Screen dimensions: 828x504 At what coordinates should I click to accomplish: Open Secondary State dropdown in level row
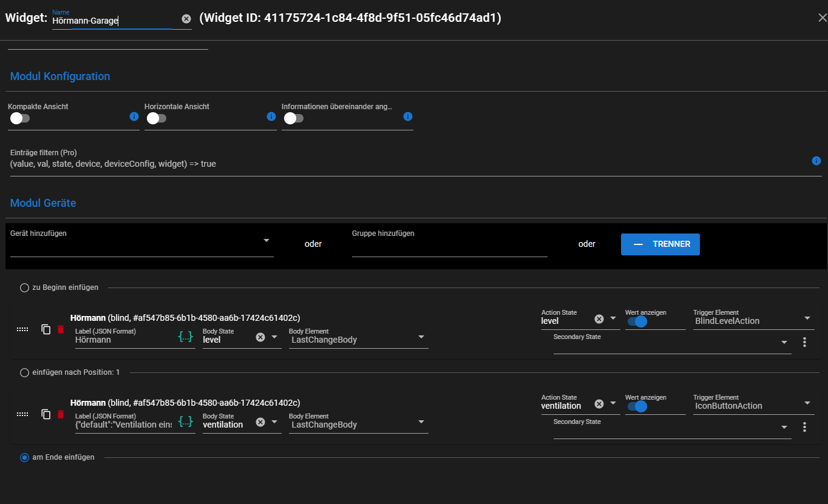coord(784,343)
